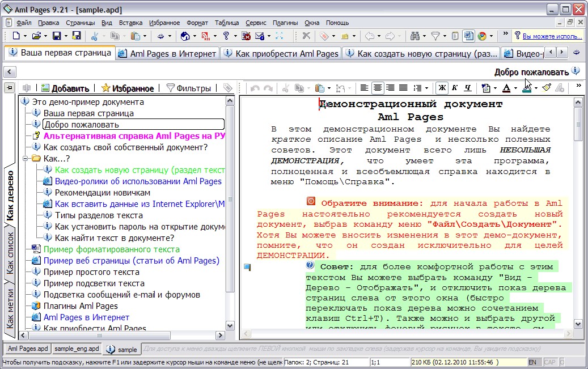Click the paste icon in the editor toolbar
Viewport: 588px width, 369px height.
[x=319, y=88]
